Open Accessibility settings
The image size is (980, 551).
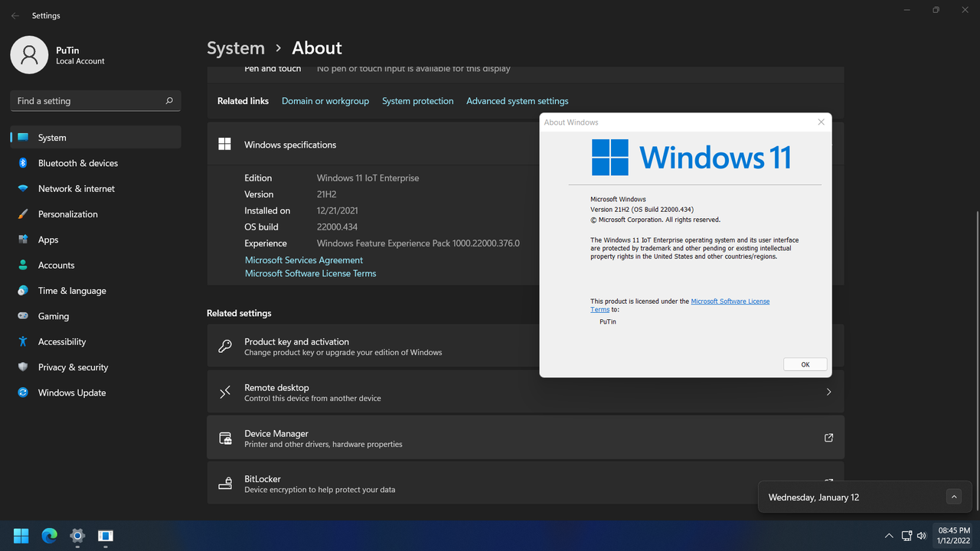coord(61,342)
